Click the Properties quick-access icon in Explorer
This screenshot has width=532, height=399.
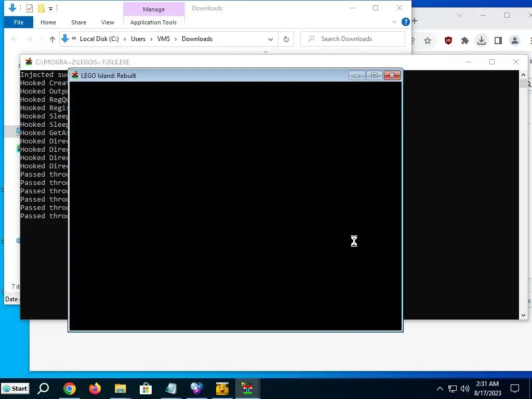coord(30,8)
